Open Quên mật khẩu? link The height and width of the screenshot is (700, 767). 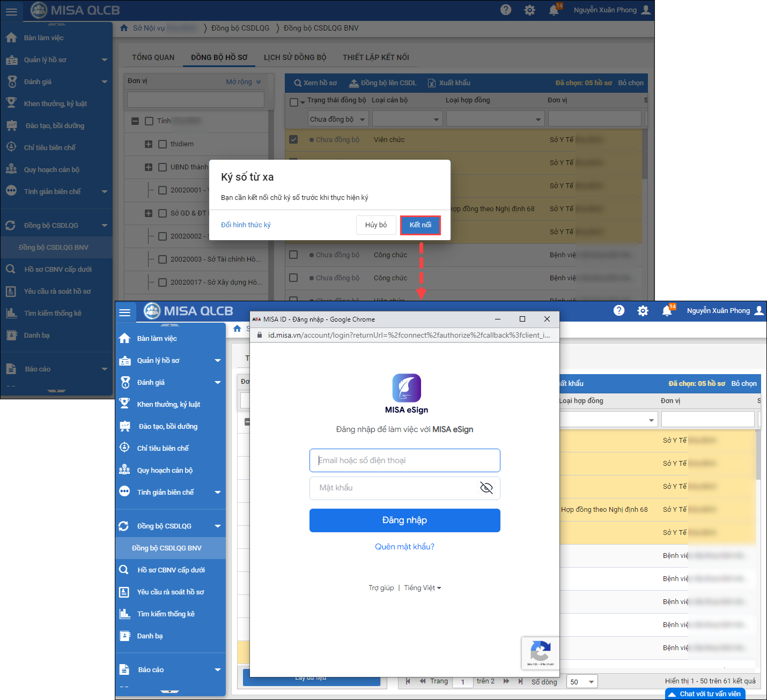[x=405, y=547]
